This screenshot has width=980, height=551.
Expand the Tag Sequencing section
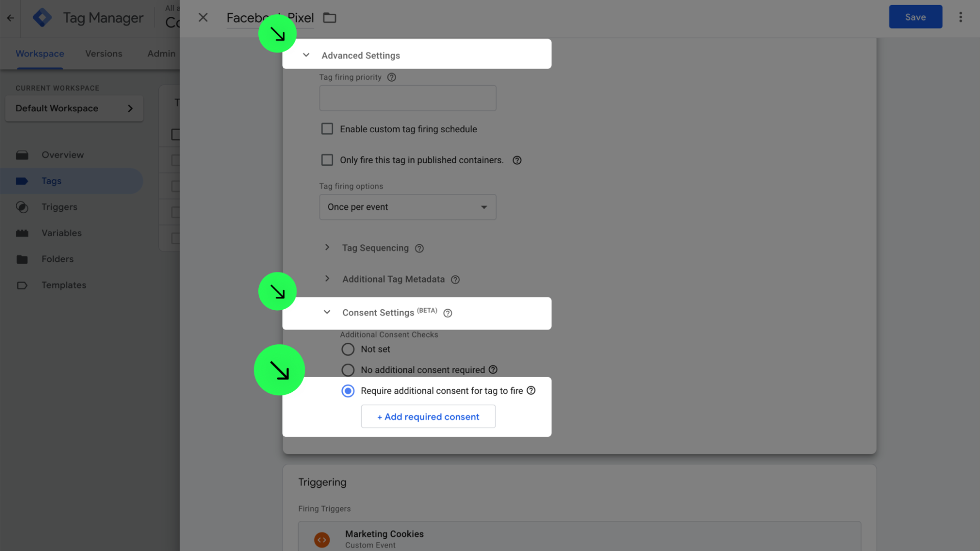click(327, 248)
